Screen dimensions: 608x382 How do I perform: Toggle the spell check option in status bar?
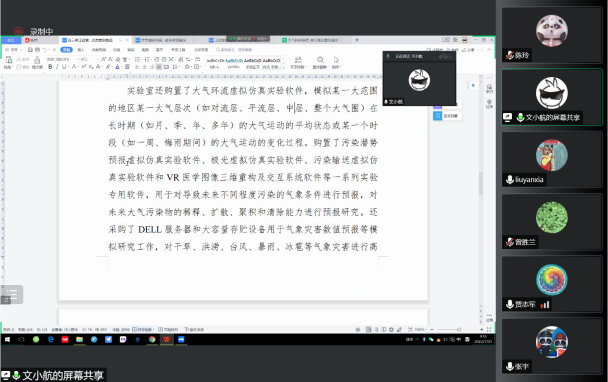tap(143, 329)
